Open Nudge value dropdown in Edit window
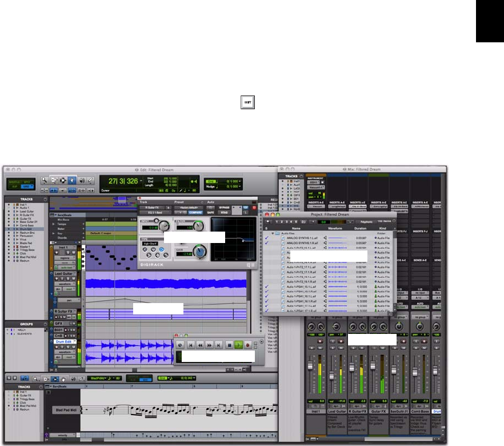Viewport: 504px width, 446px height. (x=240, y=186)
